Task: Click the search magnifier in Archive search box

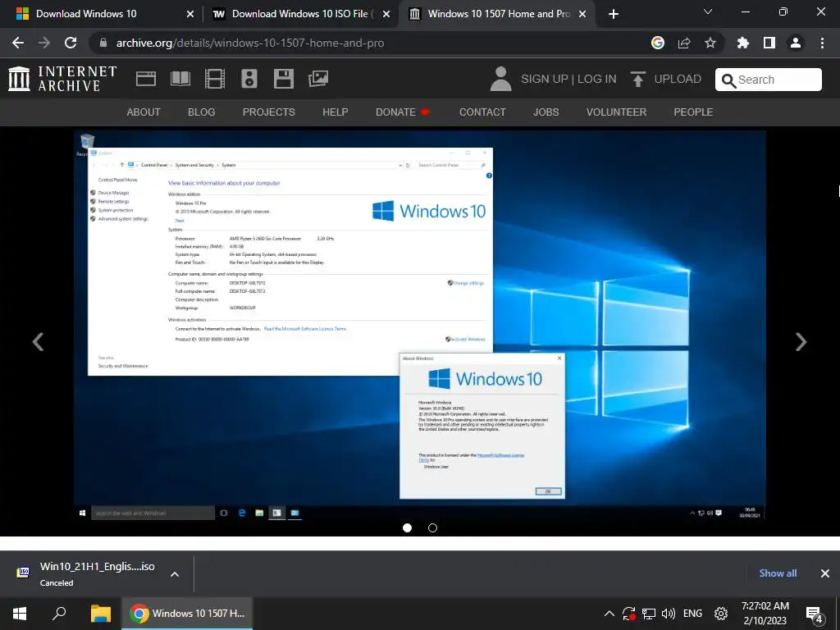Action: (728, 80)
